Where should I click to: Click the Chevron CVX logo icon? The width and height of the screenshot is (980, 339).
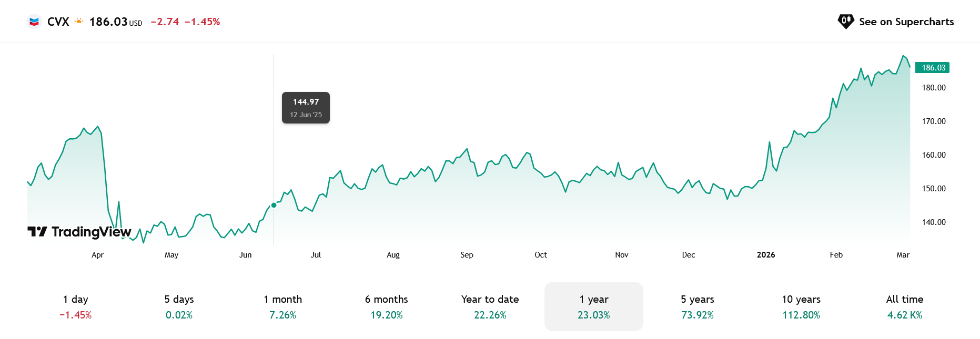click(x=34, y=22)
